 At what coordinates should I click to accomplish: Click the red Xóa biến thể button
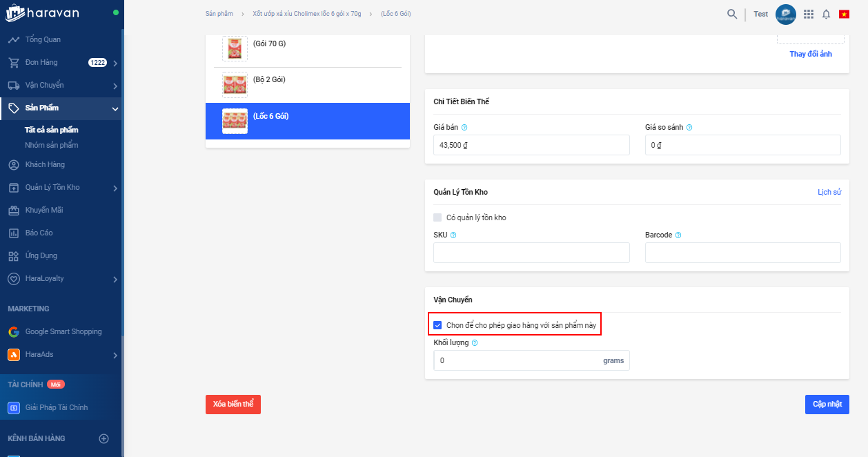tap(233, 405)
